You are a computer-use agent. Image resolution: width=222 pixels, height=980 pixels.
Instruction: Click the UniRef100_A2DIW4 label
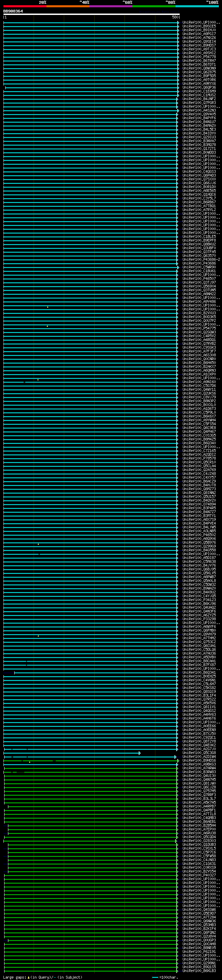pos(199,757)
